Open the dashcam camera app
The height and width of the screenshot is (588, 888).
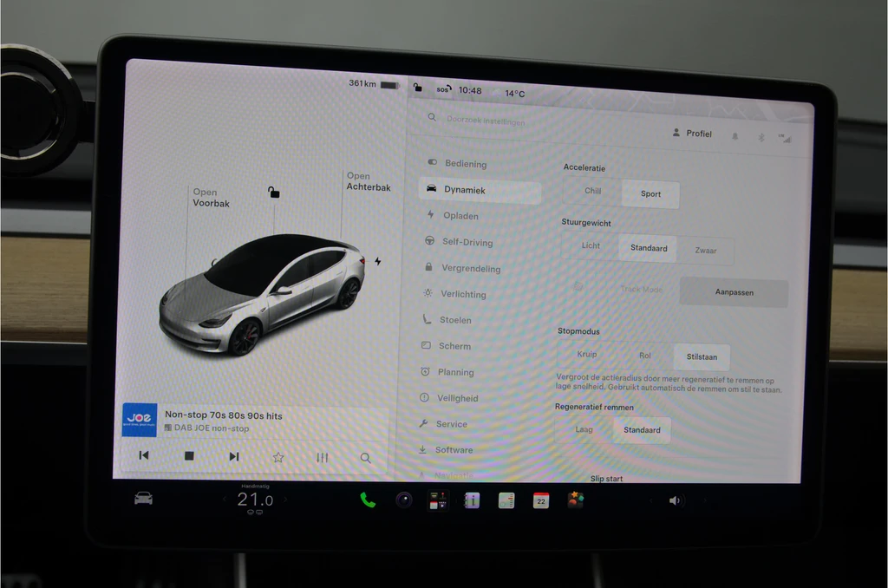404,500
